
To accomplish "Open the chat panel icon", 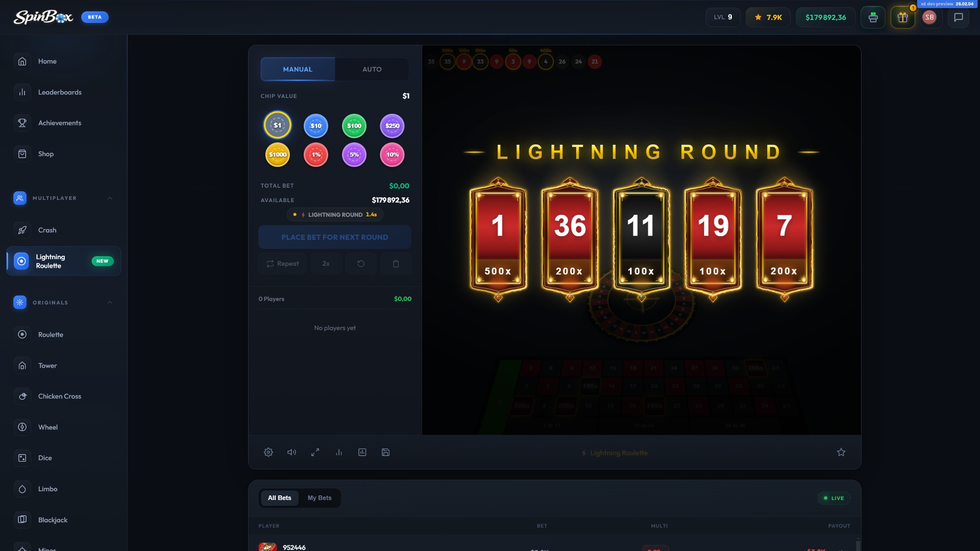I will coord(959,17).
